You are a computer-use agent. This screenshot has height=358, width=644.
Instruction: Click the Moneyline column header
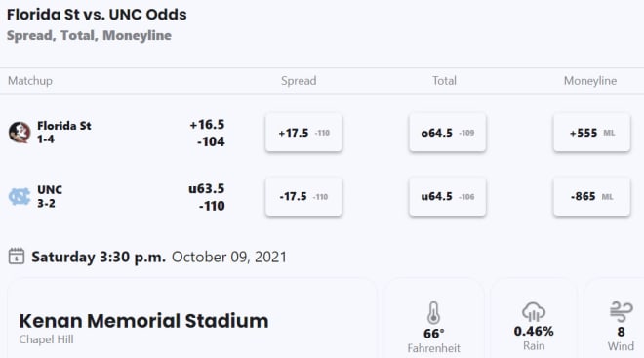point(590,81)
